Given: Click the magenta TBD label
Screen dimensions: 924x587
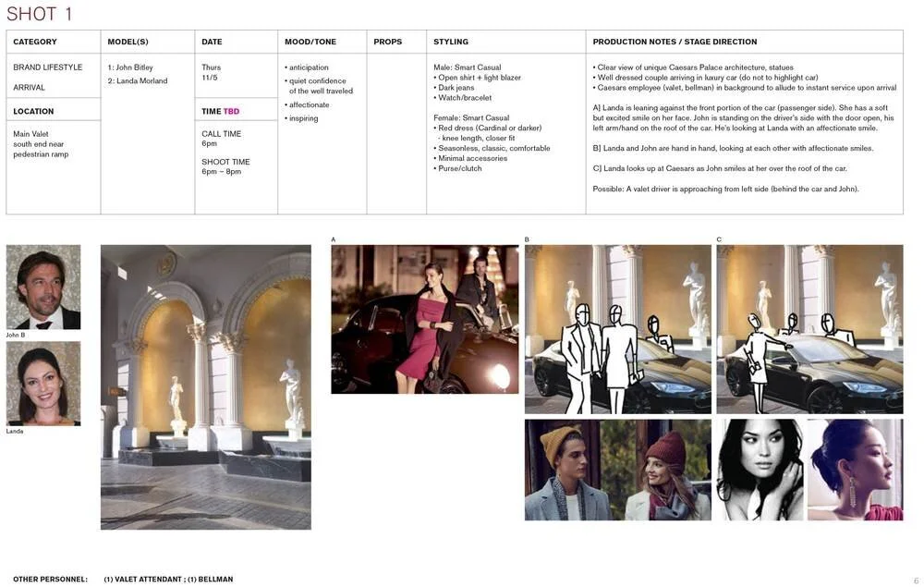Looking at the screenshot, I should point(232,111).
